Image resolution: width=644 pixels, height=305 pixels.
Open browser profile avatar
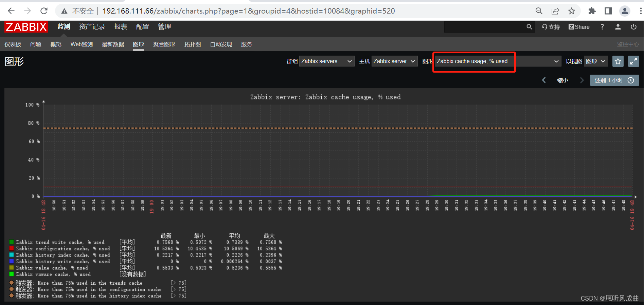tap(625, 11)
